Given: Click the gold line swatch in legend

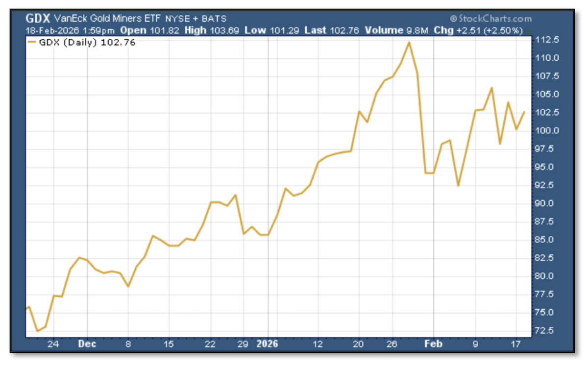Looking at the screenshot, I should point(32,43).
